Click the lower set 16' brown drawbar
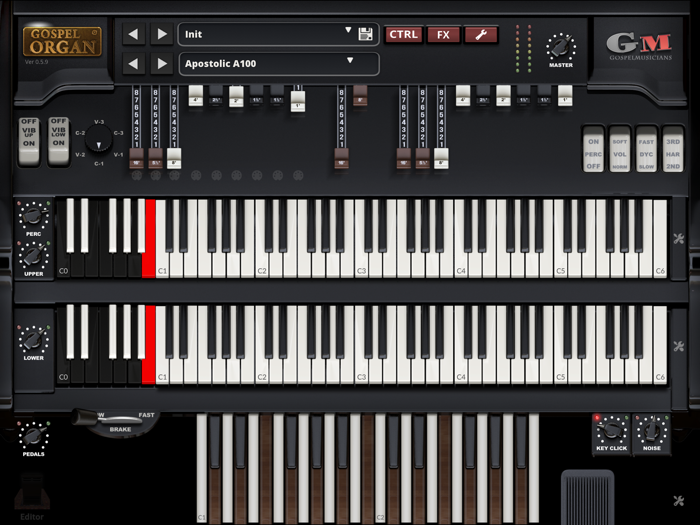Screen dimensions: 700x525 (404, 158)
